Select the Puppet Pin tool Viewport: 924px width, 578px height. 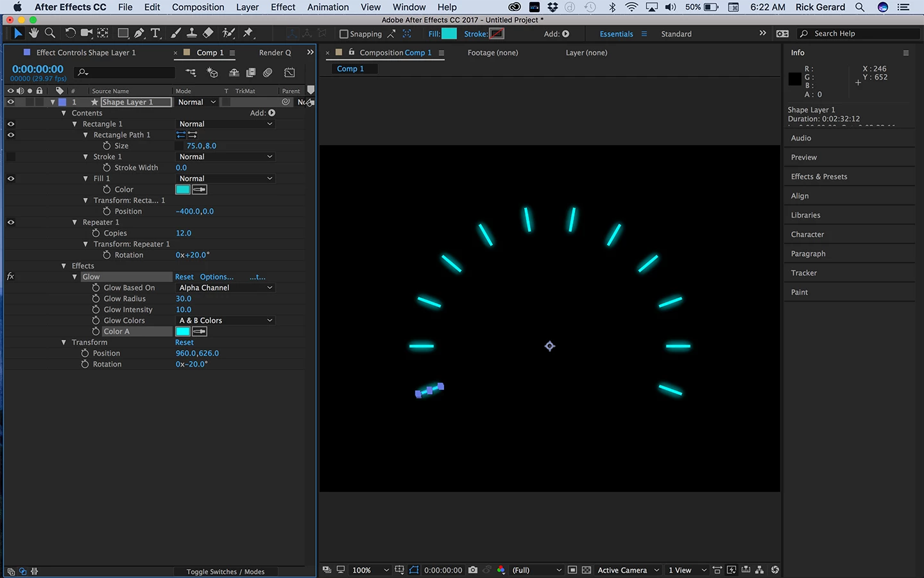click(248, 33)
